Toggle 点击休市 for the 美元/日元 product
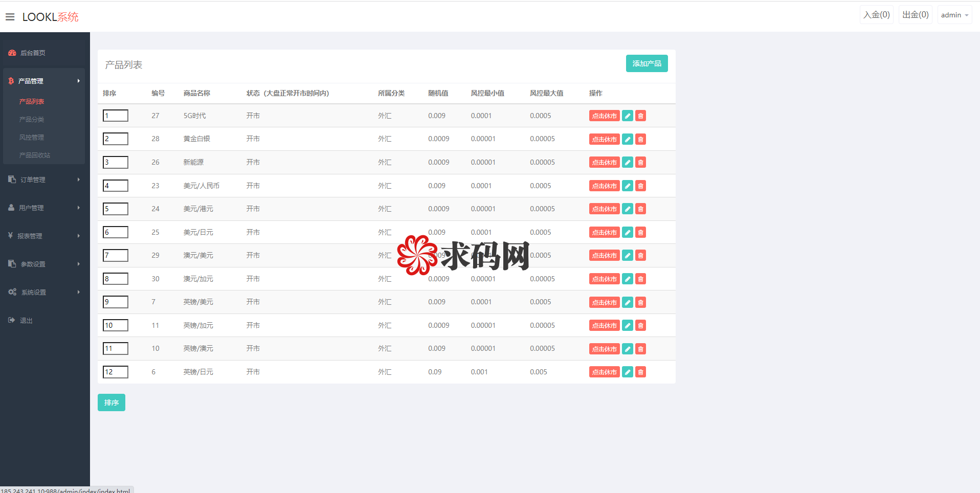 [x=604, y=233]
